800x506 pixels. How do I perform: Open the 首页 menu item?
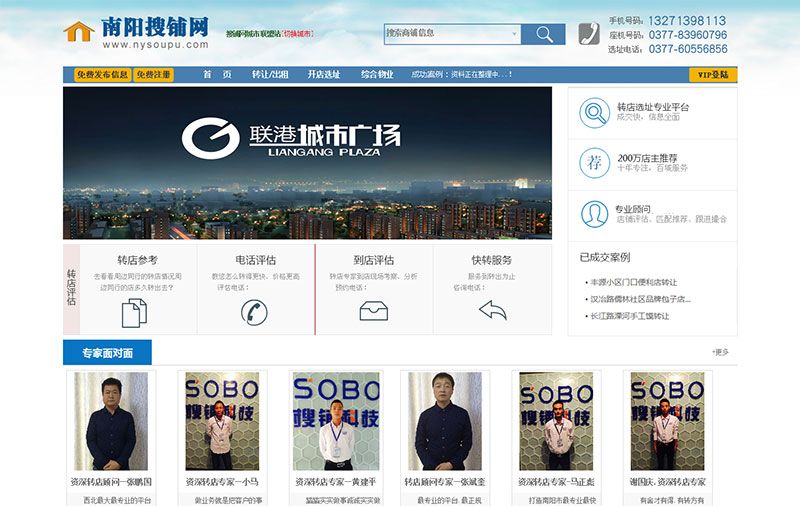point(217,74)
